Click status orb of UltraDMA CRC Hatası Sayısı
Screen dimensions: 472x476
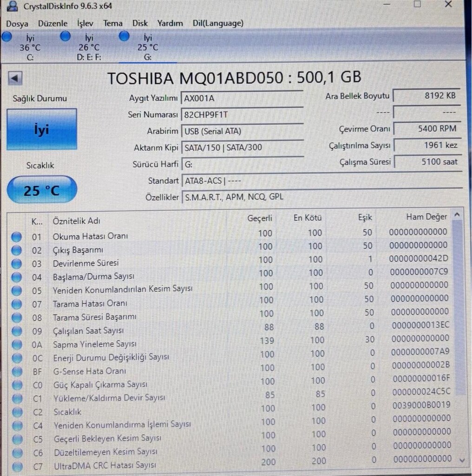(18, 466)
